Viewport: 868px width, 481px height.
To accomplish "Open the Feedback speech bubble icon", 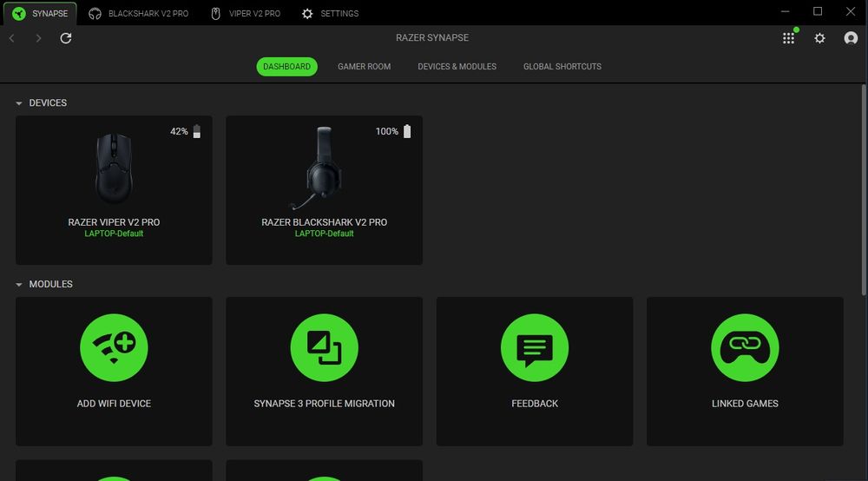I will (x=534, y=347).
